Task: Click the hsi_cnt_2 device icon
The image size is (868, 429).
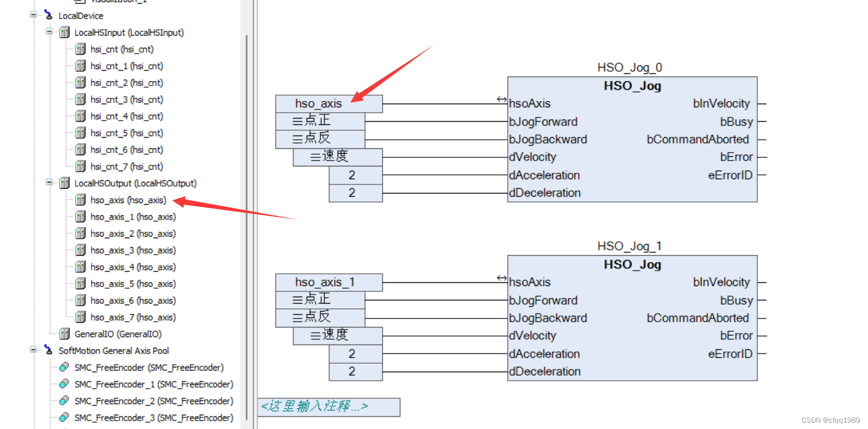Action: (x=80, y=82)
